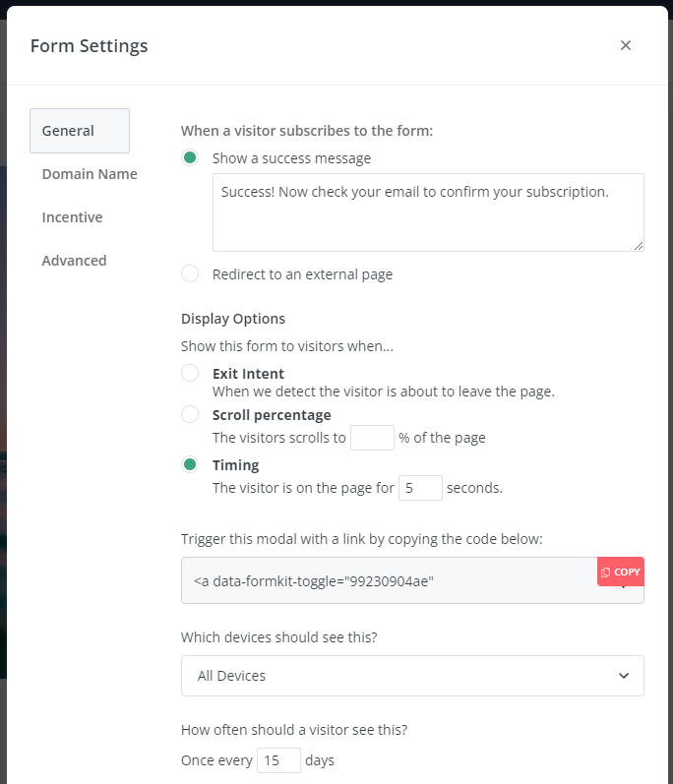Image resolution: width=673 pixels, height=784 pixels.
Task: Click the dropdown chevron for devices
Action: (x=624, y=676)
